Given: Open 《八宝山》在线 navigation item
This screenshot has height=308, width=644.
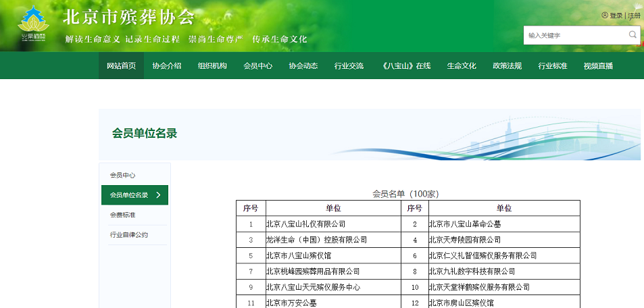Looking at the screenshot, I should click(405, 66).
